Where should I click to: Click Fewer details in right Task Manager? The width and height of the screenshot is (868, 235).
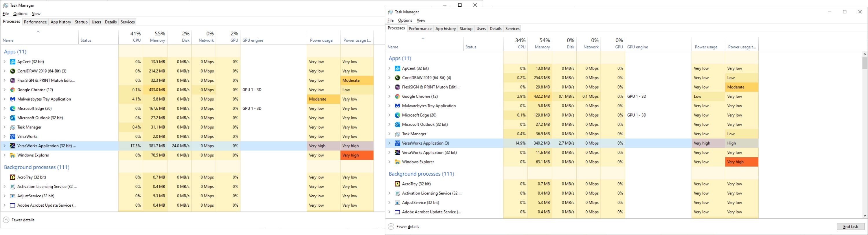coord(404,227)
